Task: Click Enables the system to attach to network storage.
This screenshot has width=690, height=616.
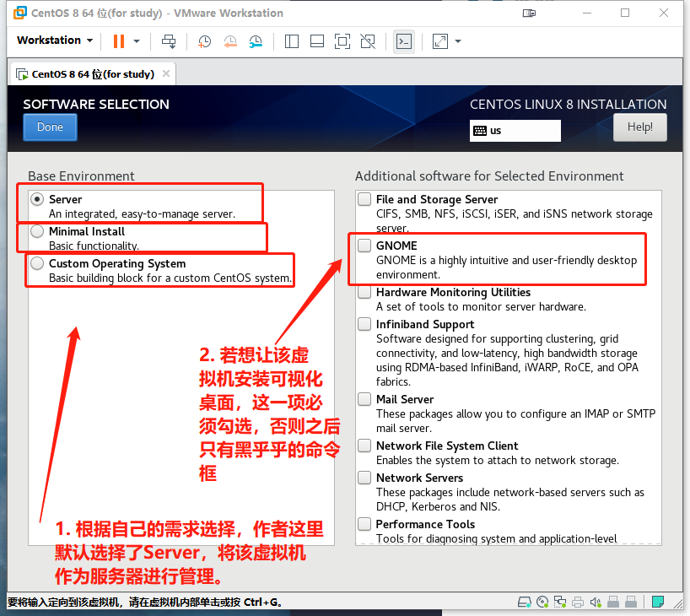Action: [498, 460]
